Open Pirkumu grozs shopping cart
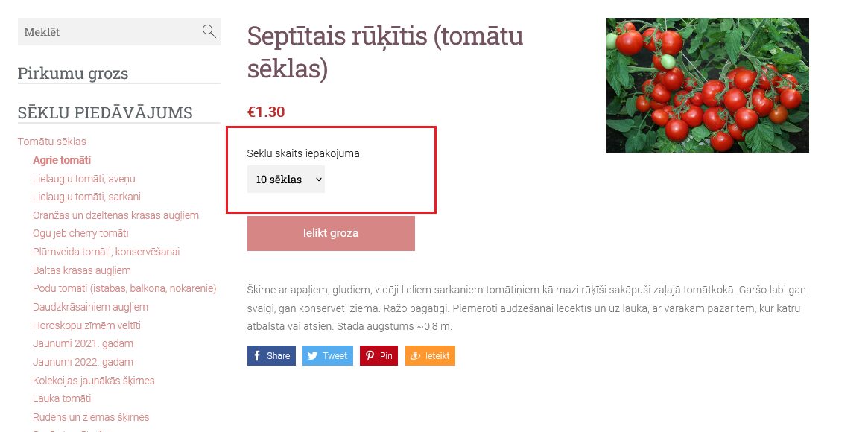The height and width of the screenshot is (432, 868). pos(73,73)
